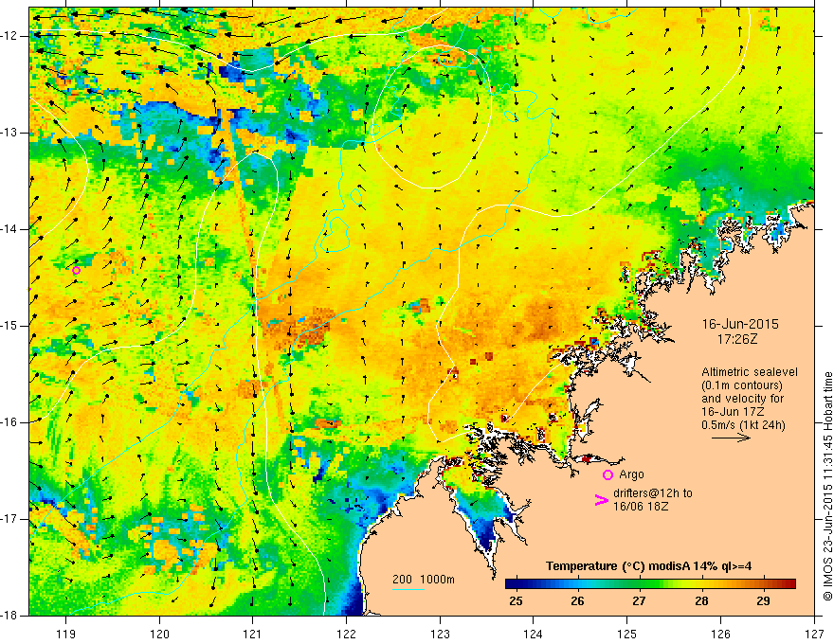The image size is (834, 644).
Task: Click latitude axis label -16
Action: [11, 422]
